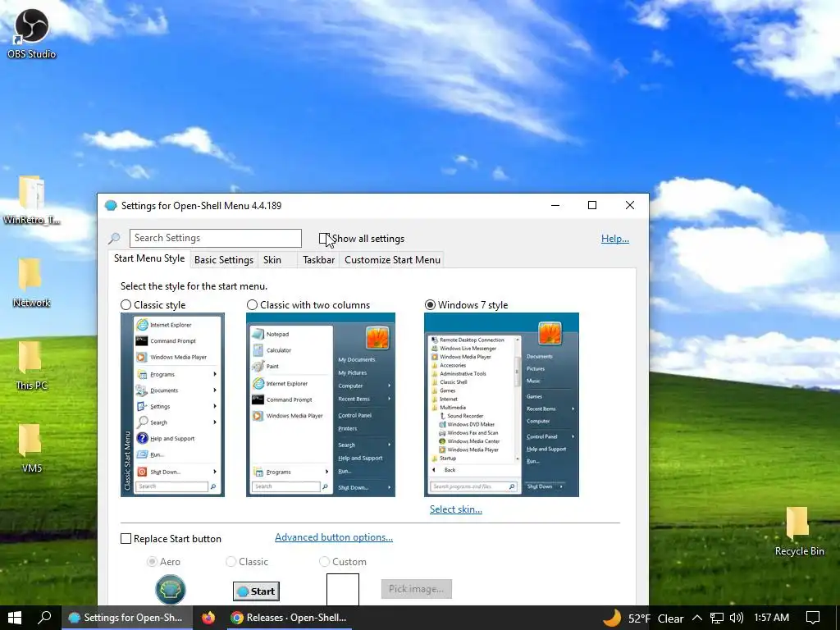Image resolution: width=840 pixels, height=630 pixels.
Task: Click the Classic style preview thumbnail
Action: point(172,404)
